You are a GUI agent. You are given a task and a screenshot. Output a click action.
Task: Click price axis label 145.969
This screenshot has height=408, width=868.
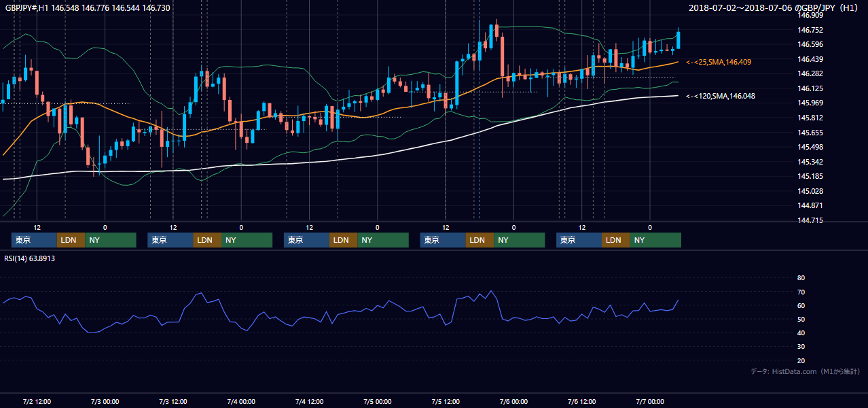coord(811,103)
